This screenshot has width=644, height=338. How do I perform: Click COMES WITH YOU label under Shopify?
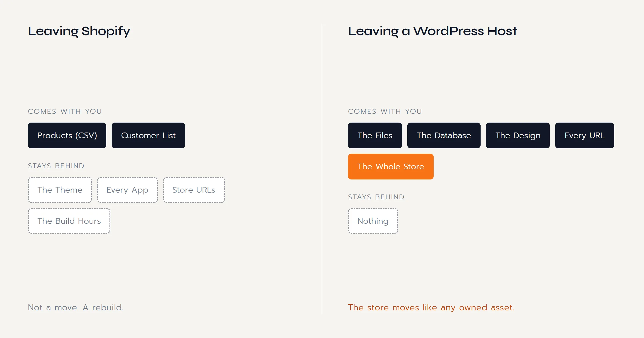65,111
